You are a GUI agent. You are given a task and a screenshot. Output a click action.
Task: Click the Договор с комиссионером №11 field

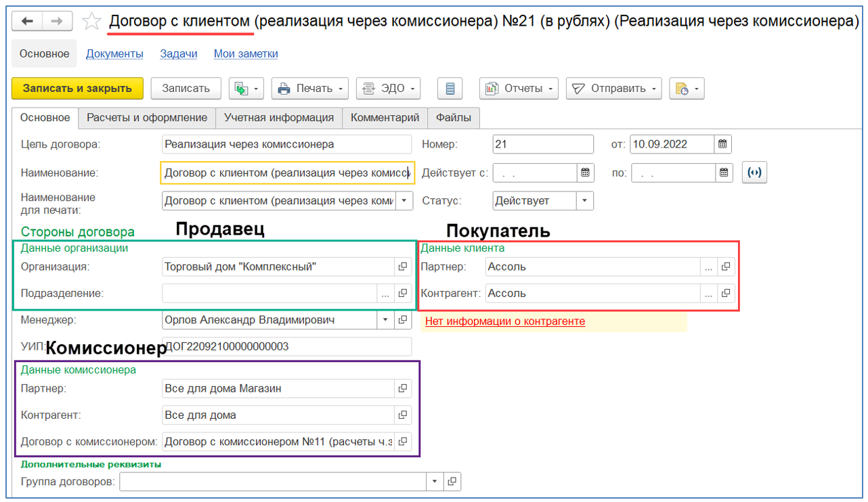point(278,442)
